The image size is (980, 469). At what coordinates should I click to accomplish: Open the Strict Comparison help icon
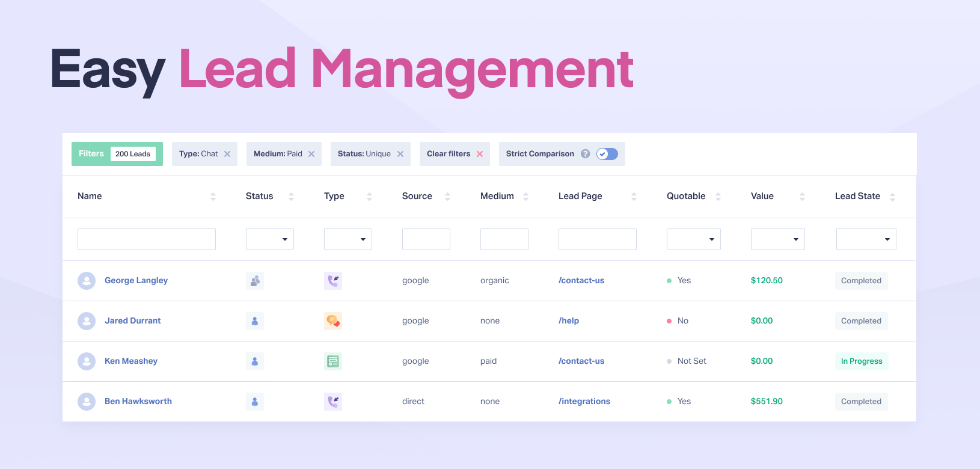586,154
